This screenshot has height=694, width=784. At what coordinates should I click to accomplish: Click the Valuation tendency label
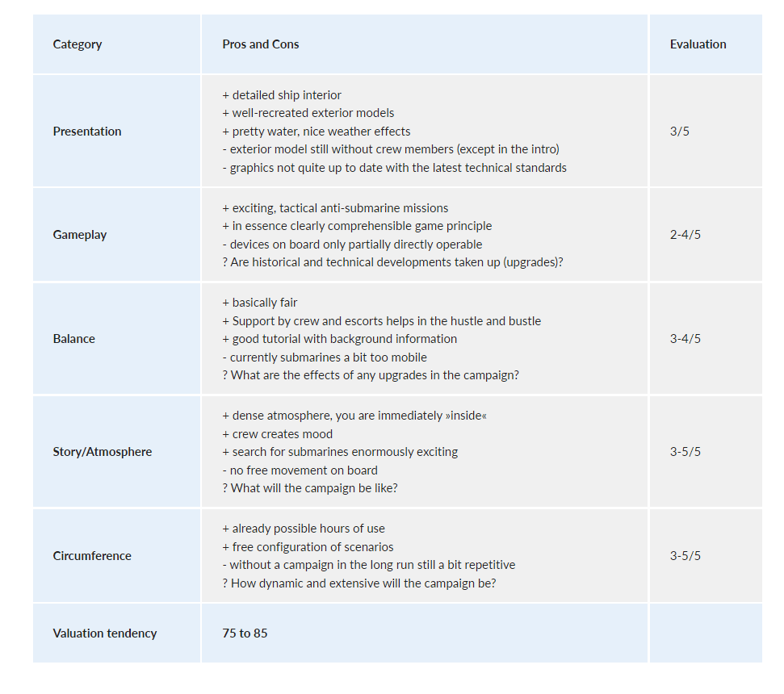coord(105,633)
